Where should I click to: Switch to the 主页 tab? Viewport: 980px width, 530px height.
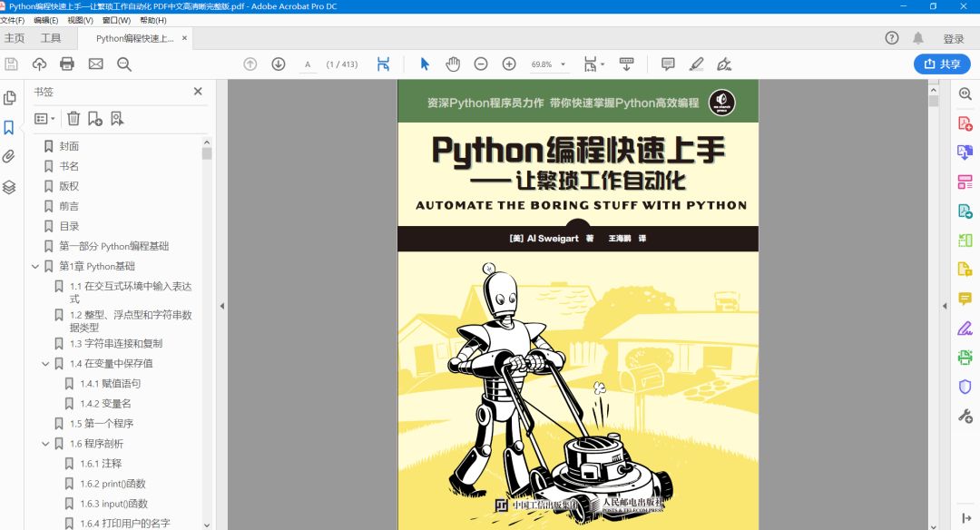click(x=15, y=38)
